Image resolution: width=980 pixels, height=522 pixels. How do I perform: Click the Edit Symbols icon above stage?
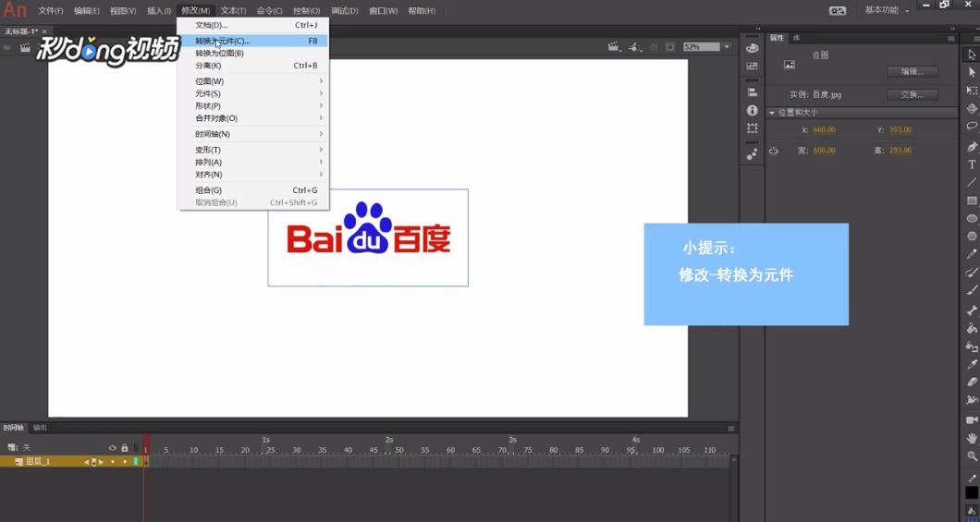(634, 47)
